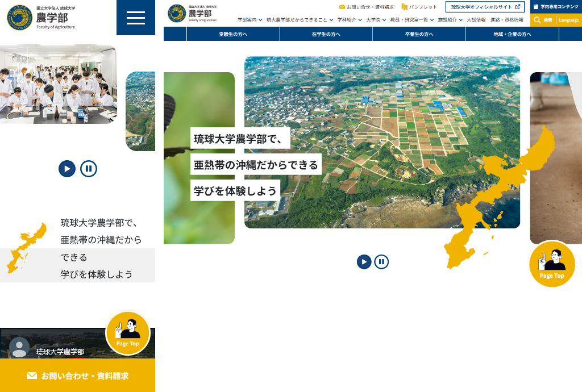Image resolution: width=582 pixels, height=392 pixels.
Task: Click 学びを体験しよう hero caption on desktop
Action: point(235,191)
